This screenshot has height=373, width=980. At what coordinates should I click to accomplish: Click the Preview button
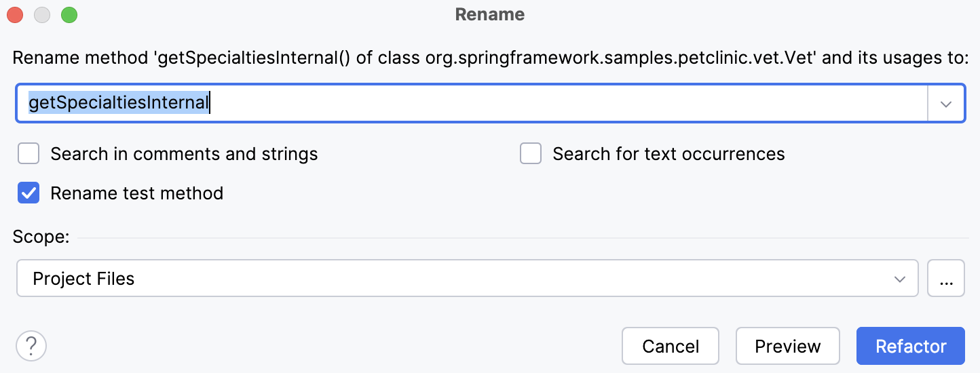(x=787, y=347)
